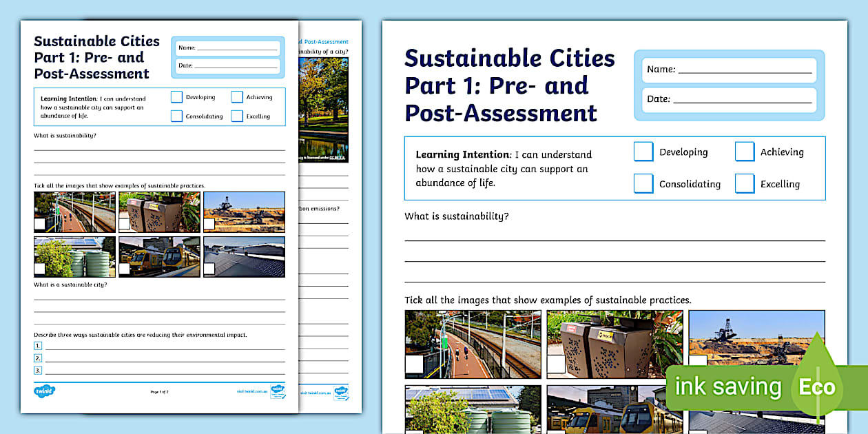This screenshot has width=868, height=434.
Task: Tick the Developing checkbox
Action: point(643,152)
